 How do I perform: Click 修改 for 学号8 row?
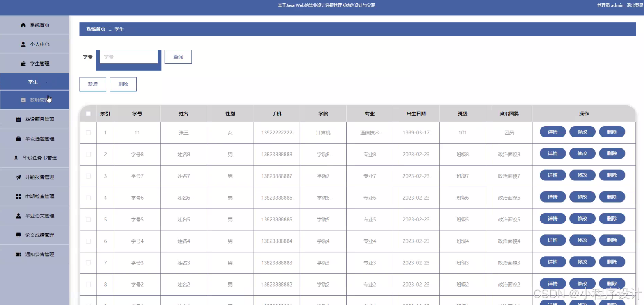coord(582,154)
